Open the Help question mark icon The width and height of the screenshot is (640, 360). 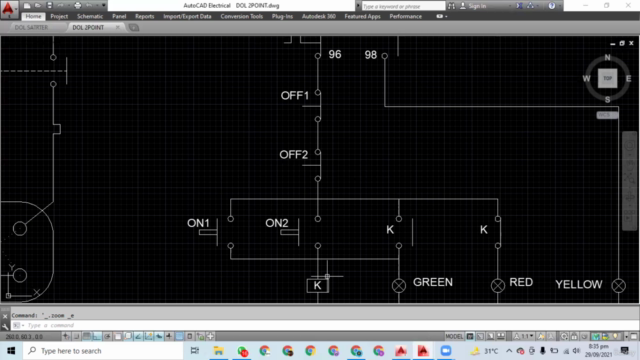click(x=551, y=6)
